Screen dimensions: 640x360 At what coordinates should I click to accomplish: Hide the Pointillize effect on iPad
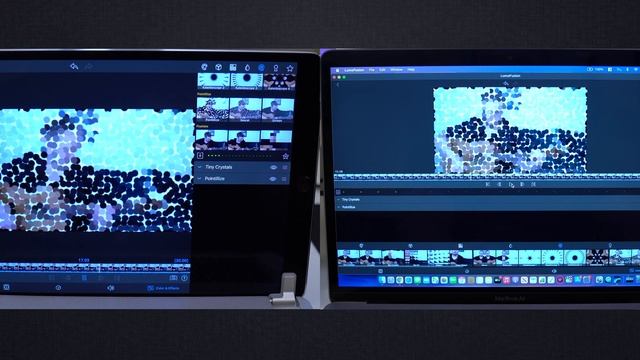pos(273,179)
